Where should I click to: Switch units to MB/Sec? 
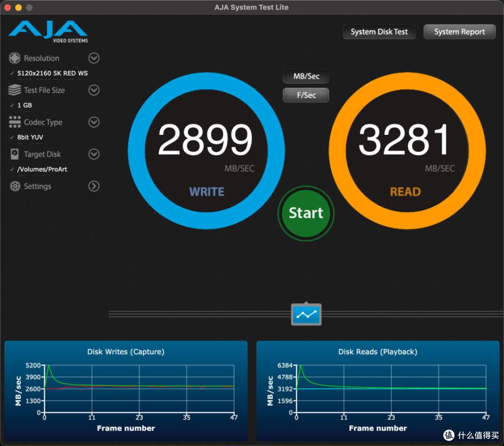(x=306, y=77)
